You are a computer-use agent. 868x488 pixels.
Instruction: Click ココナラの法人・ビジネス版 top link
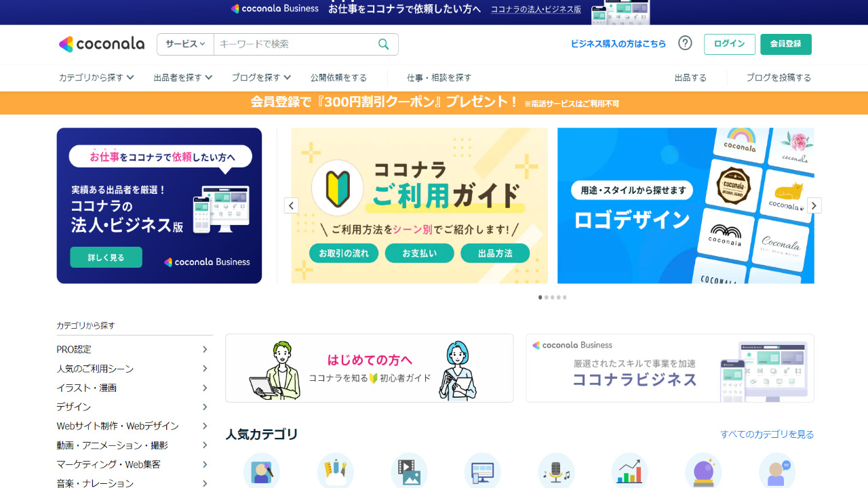(x=536, y=9)
